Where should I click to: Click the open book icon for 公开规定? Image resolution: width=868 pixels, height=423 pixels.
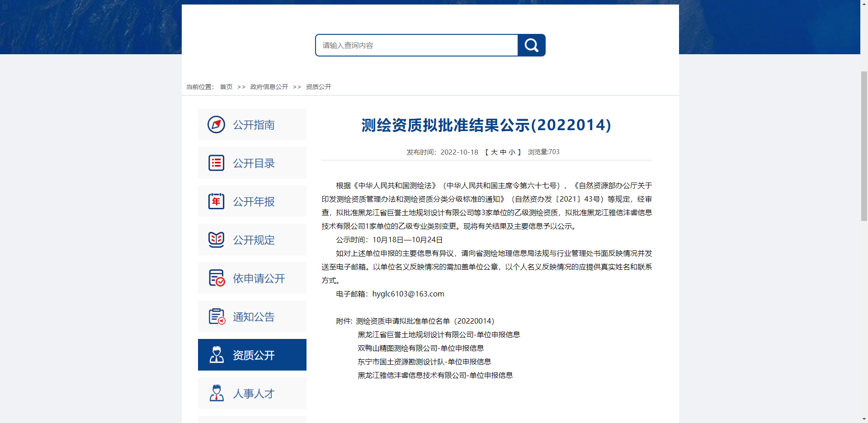pos(216,240)
